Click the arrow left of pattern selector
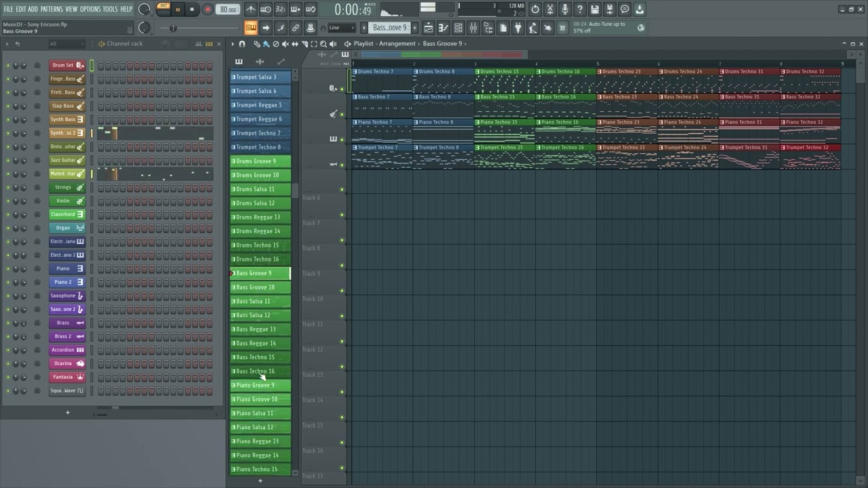This screenshot has width=868, height=488. point(363,28)
